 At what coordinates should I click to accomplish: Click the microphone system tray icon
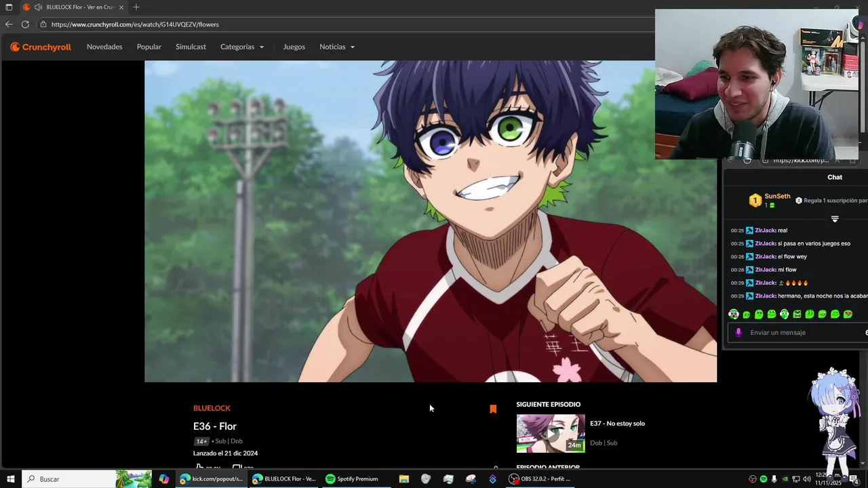(x=774, y=479)
